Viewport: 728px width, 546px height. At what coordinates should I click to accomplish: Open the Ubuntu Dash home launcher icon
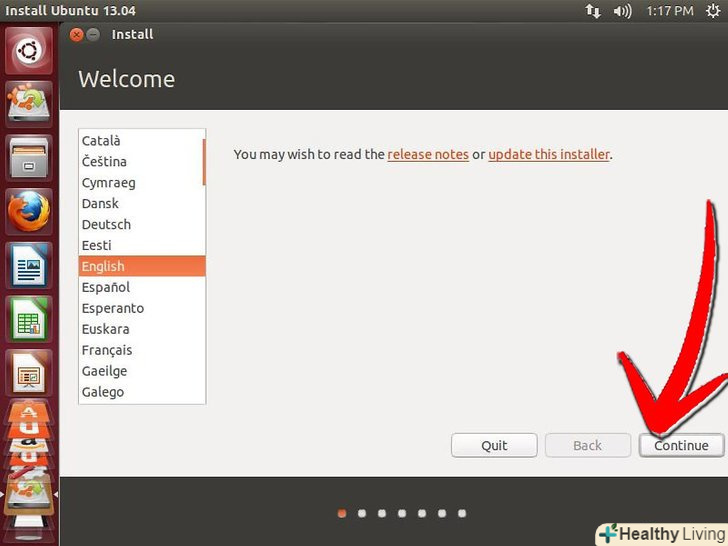tap(29, 51)
